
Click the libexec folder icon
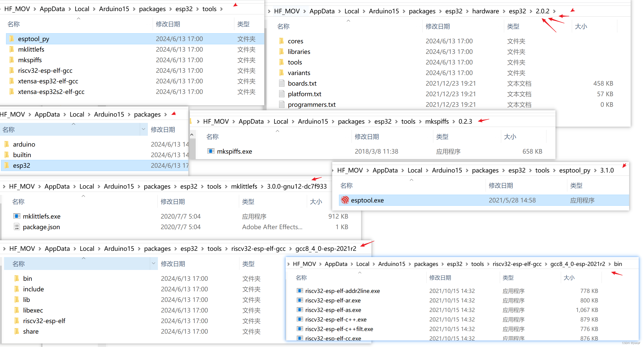pos(17,310)
